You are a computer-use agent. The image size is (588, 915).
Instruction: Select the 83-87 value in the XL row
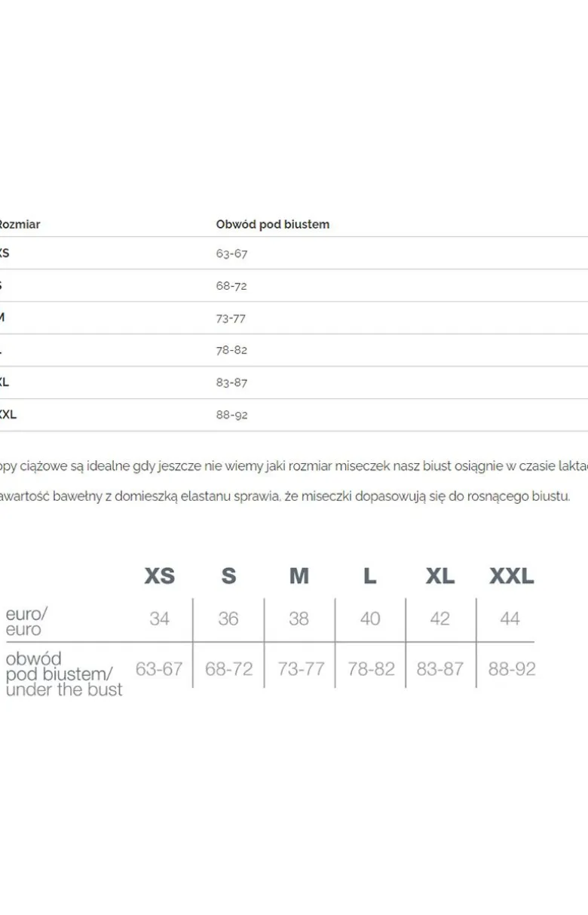click(231, 382)
